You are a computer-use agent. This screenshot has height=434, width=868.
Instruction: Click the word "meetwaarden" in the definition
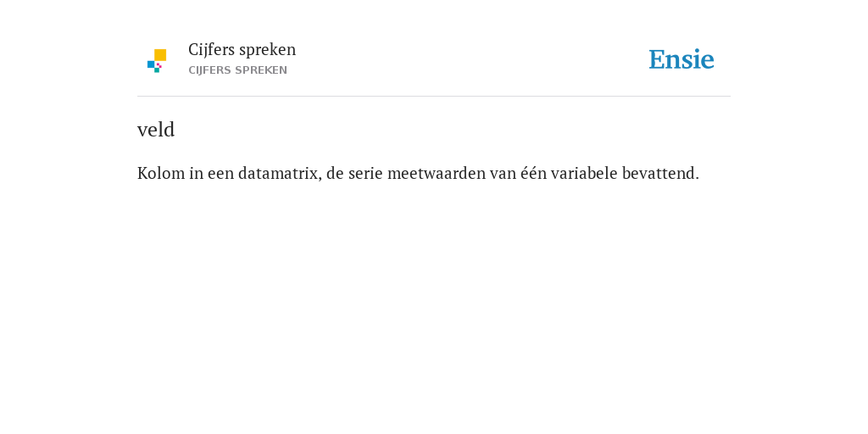coord(437,173)
